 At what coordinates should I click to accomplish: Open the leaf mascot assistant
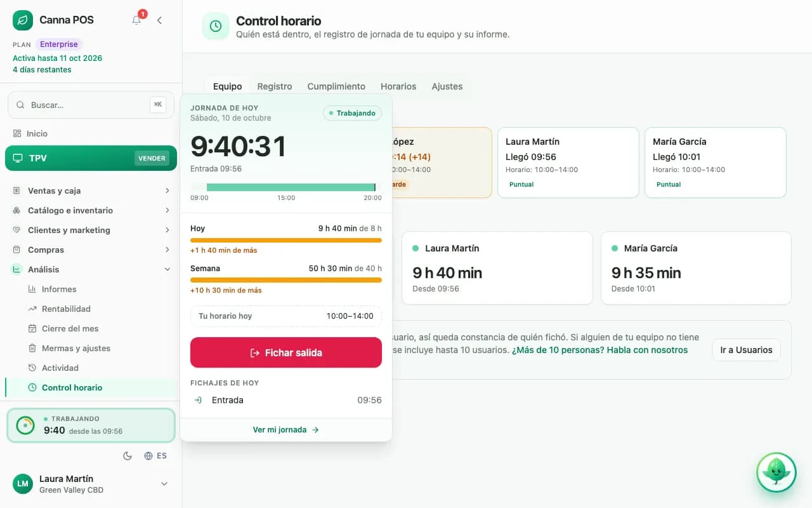pyautogui.click(x=776, y=472)
